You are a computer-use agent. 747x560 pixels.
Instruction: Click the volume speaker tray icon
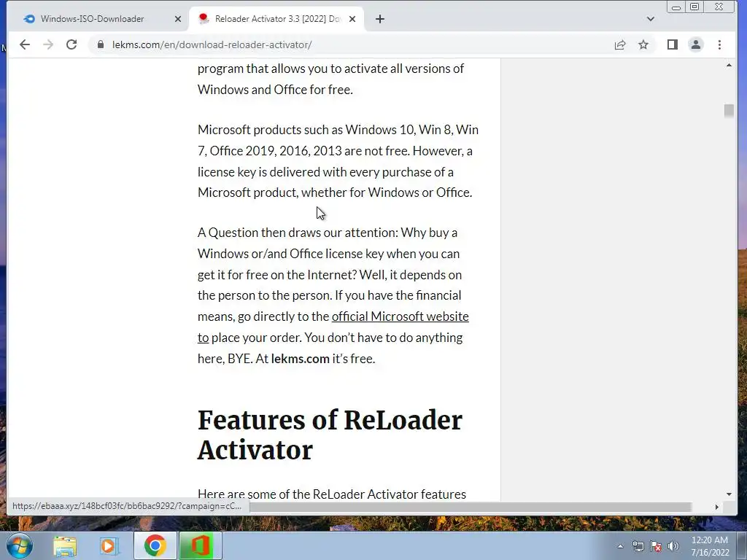[673, 546]
